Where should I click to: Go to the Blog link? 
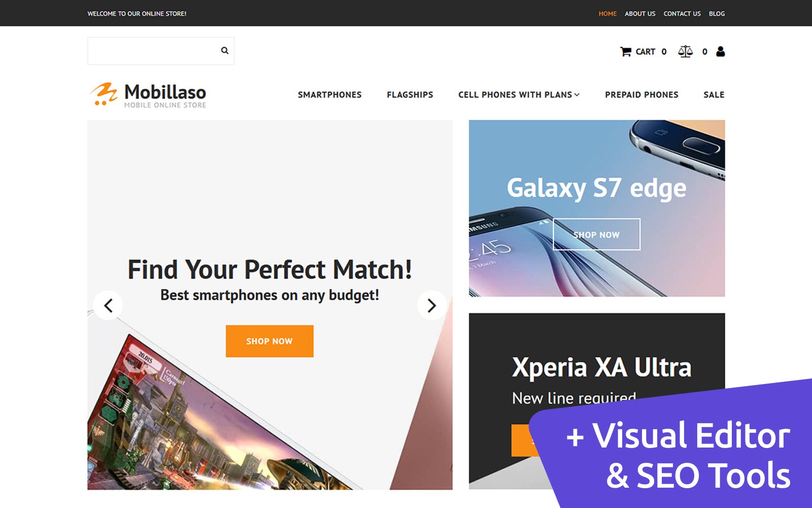[x=717, y=14]
